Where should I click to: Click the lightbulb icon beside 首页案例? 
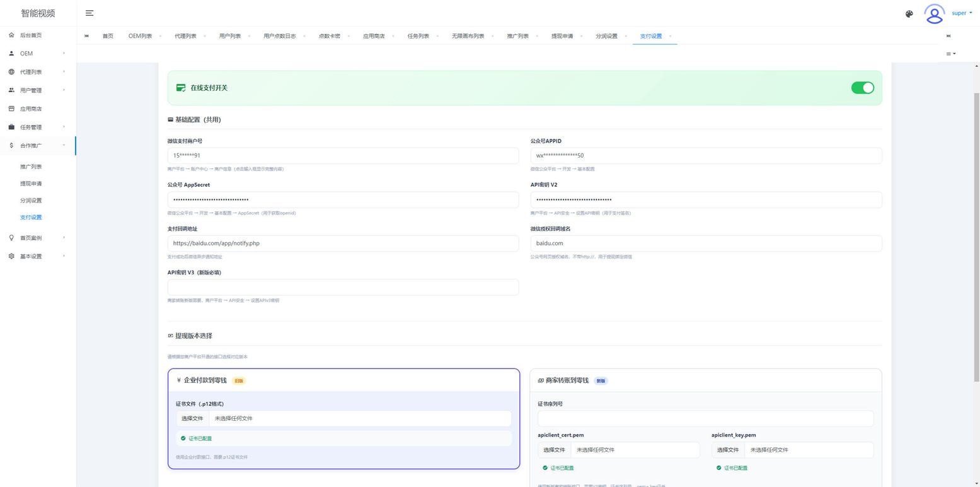(11, 238)
